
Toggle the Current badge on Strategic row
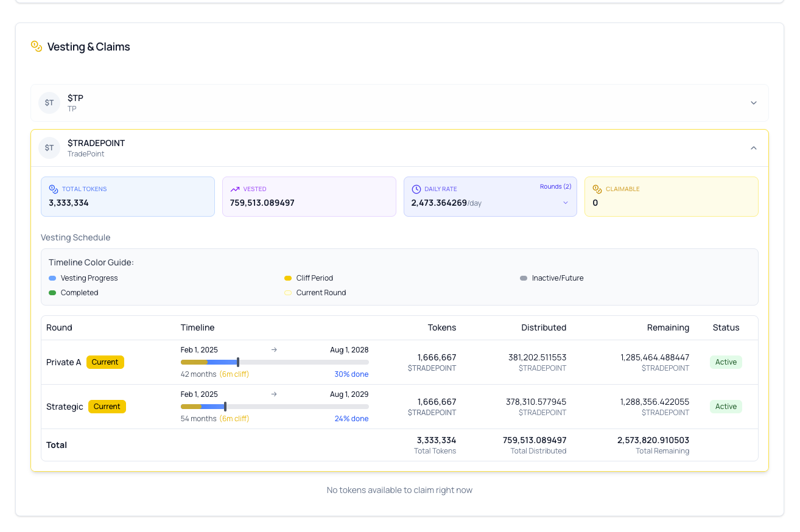pyautogui.click(x=107, y=406)
